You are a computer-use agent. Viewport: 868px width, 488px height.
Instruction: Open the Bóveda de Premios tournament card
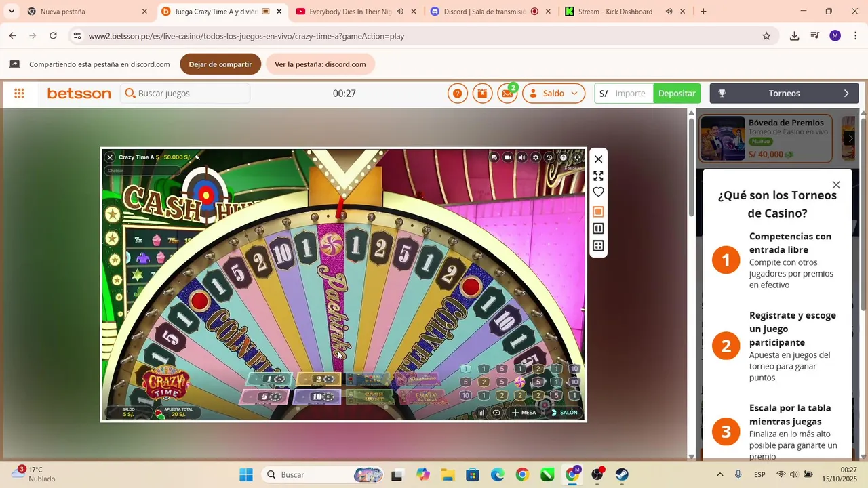(766, 138)
